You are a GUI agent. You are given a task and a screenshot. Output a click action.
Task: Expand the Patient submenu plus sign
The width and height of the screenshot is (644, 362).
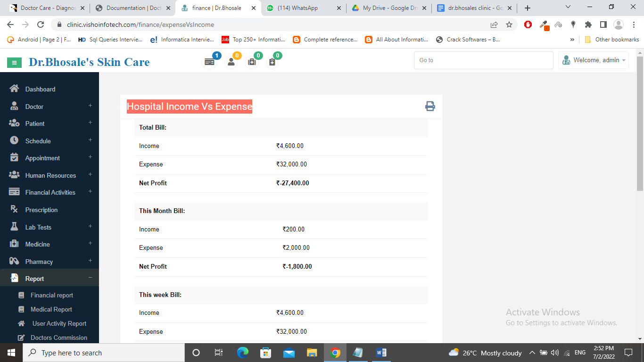coord(90,123)
